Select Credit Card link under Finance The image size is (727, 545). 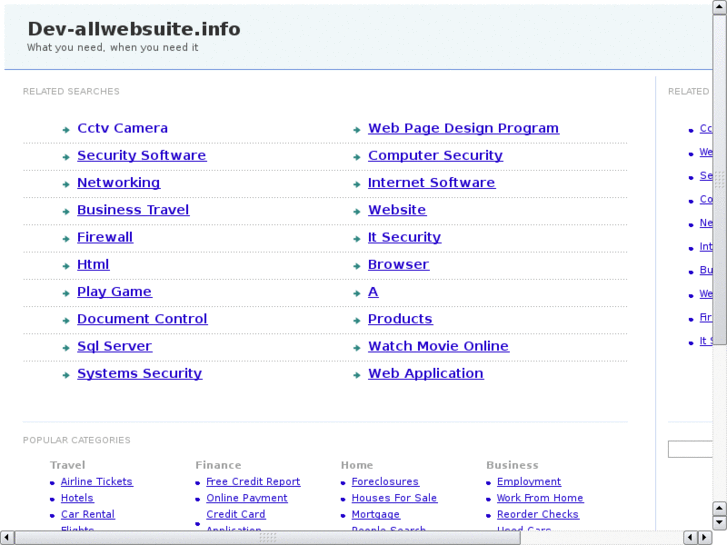click(x=236, y=514)
